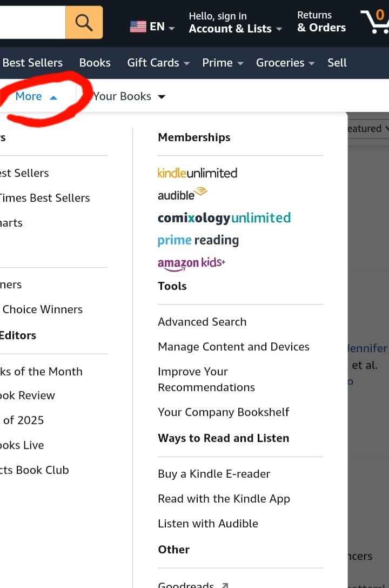Select Sell in navigation bar
Image resolution: width=389 pixels, height=588 pixels.
[337, 63]
